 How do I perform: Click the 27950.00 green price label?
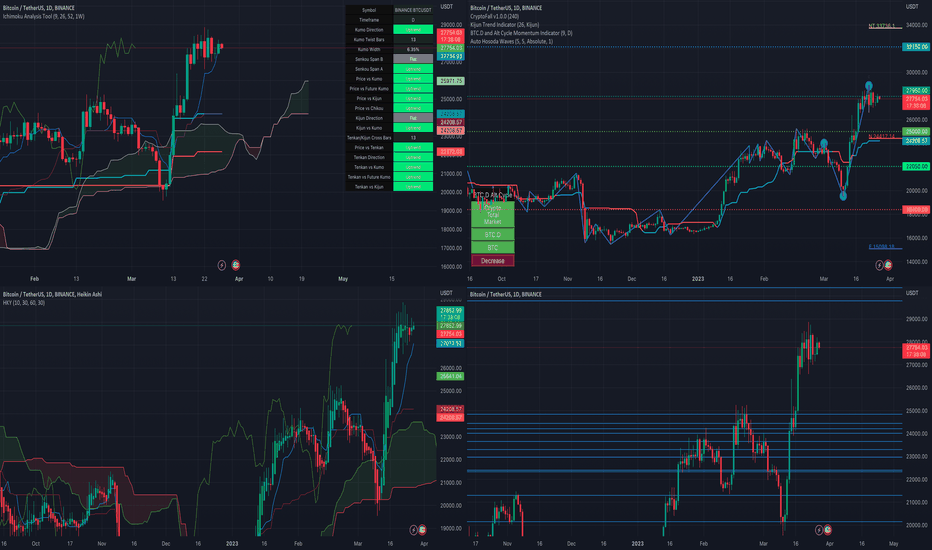916,90
